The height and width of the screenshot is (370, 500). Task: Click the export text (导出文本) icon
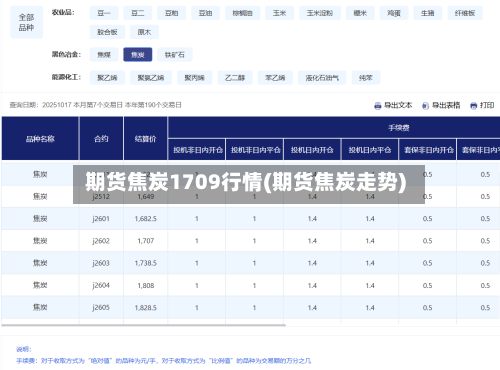coord(377,106)
